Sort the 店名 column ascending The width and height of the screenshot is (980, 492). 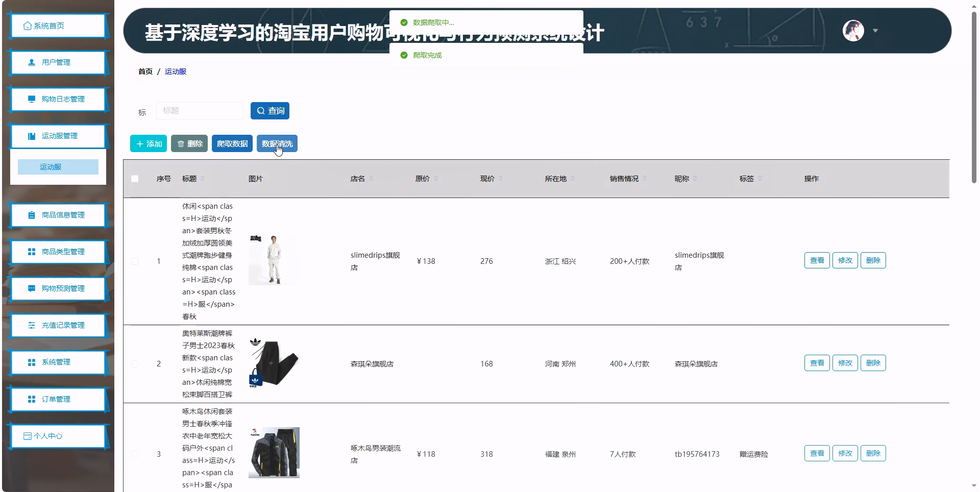[372, 176]
